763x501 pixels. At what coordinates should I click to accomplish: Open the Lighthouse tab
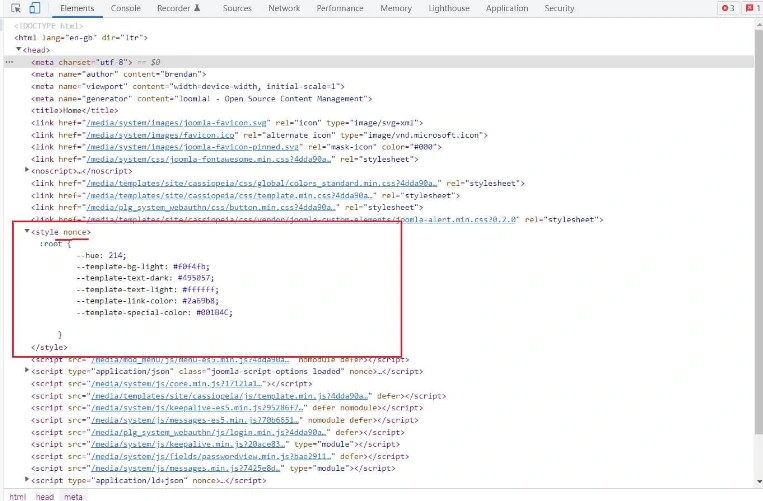[x=449, y=8]
